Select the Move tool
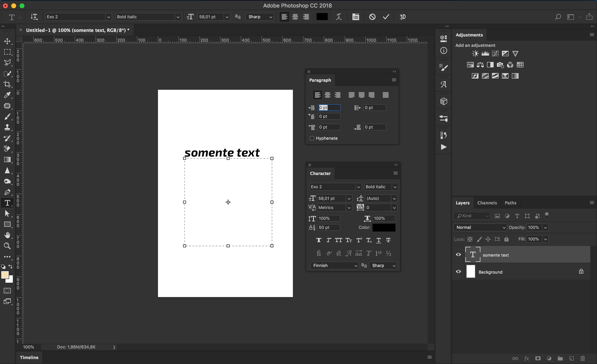The width and height of the screenshot is (597, 364). point(7,41)
